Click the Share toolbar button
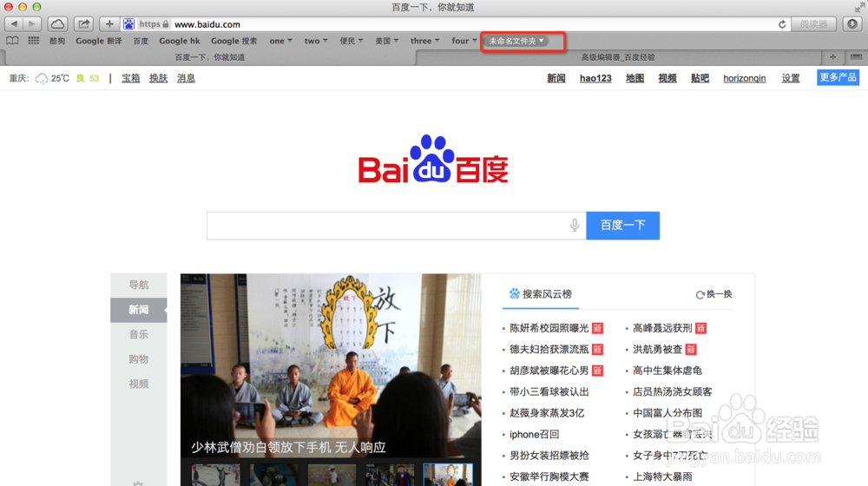 tap(83, 23)
